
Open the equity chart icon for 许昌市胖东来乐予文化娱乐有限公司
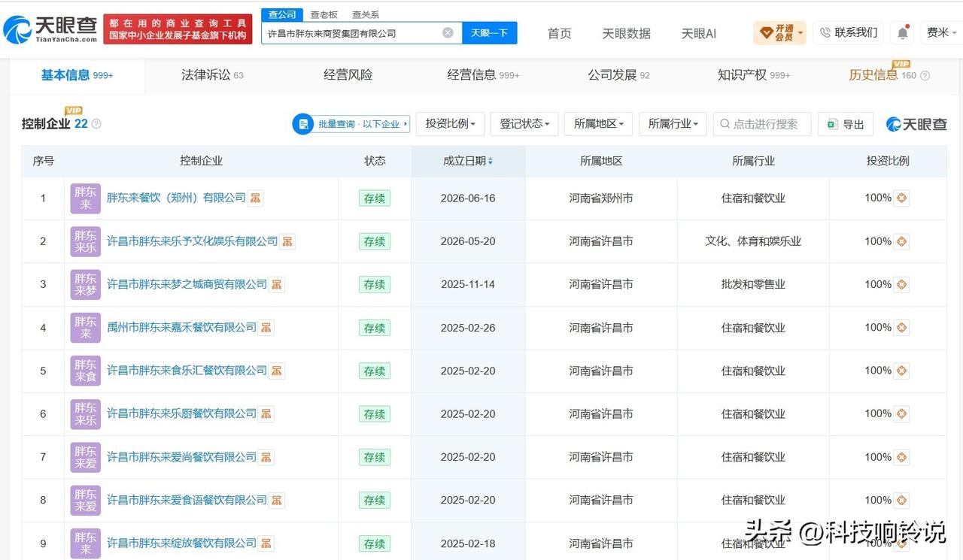pos(287,241)
